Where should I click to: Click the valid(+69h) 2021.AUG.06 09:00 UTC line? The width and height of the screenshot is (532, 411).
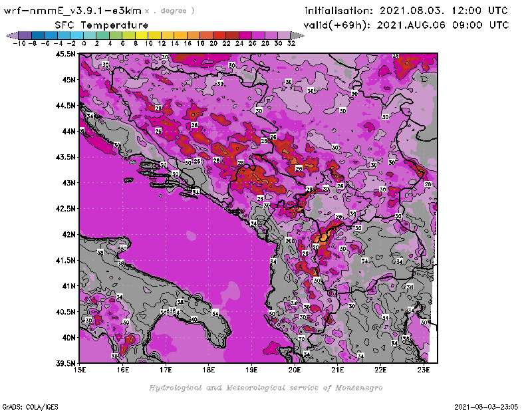(x=406, y=25)
